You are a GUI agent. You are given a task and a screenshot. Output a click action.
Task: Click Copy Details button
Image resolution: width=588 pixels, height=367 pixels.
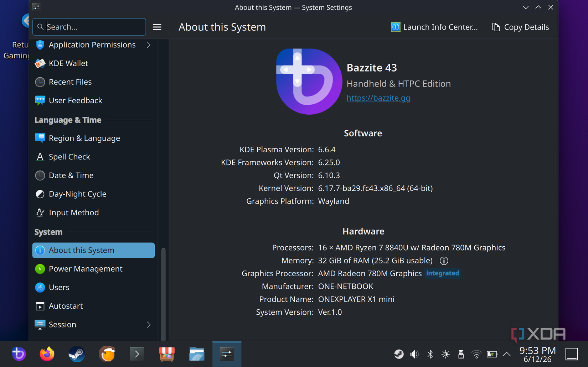(x=520, y=27)
